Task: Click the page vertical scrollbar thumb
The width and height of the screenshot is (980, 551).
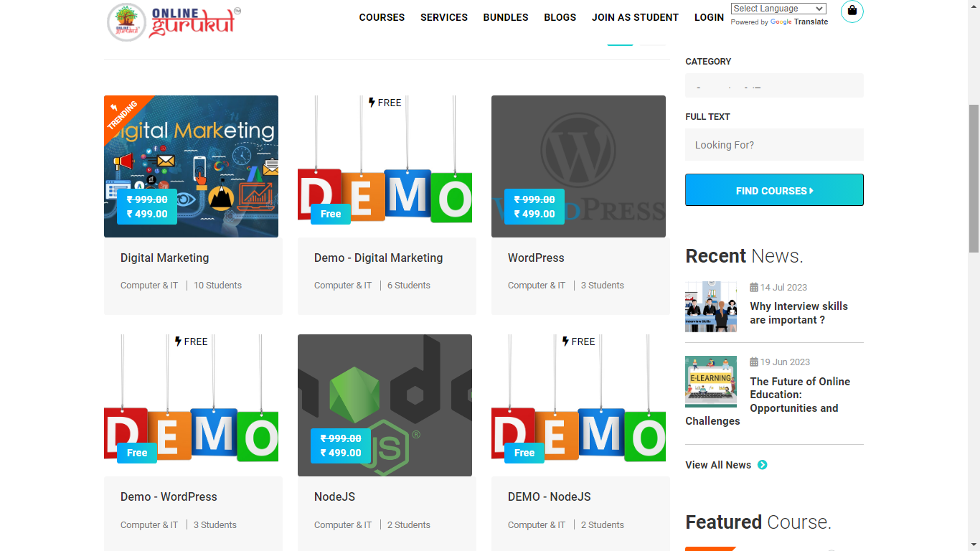Action: [974, 178]
